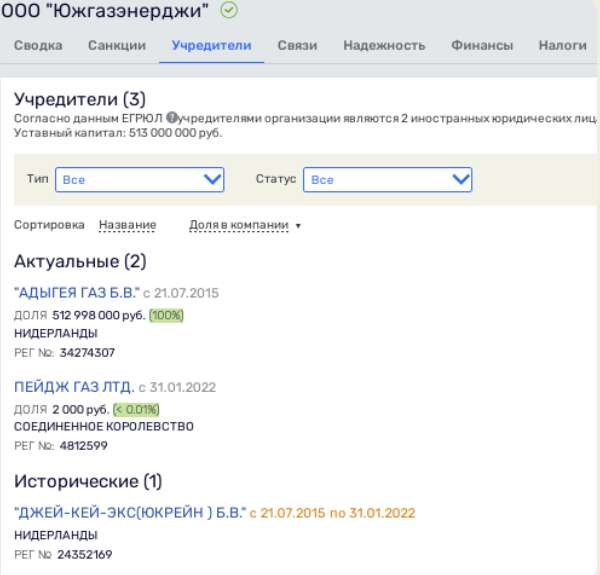
Task: Click the company title ООО "Южгазэнерджи"
Action: [x=104, y=10]
